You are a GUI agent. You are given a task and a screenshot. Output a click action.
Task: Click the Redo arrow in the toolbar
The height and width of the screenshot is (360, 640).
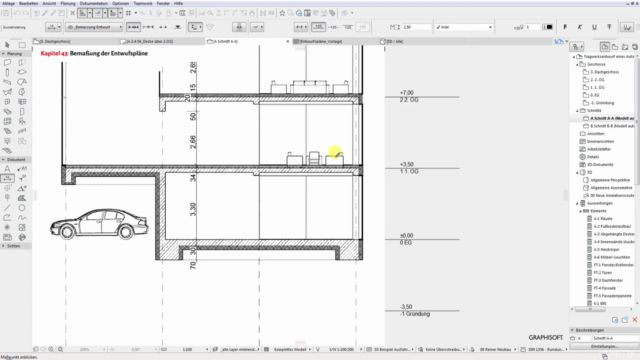pos(25,13)
